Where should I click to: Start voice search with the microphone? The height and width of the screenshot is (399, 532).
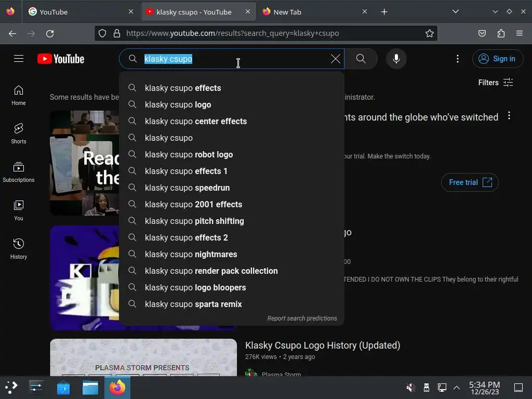pyautogui.click(x=396, y=59)
